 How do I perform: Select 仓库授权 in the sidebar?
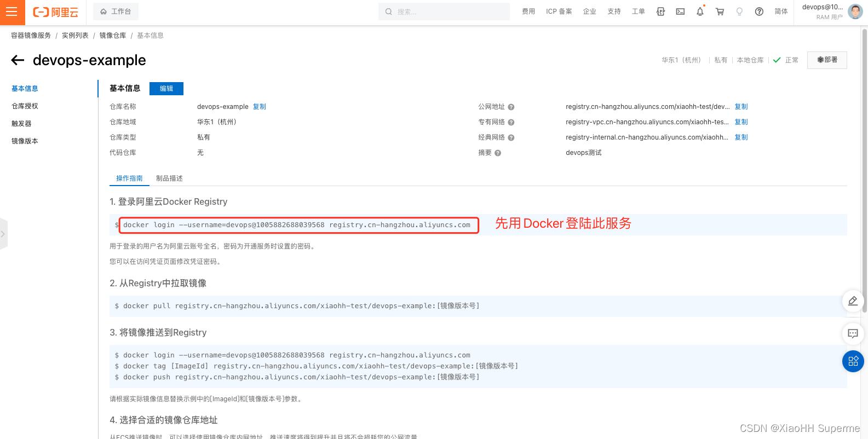click(x=25, y=106)
